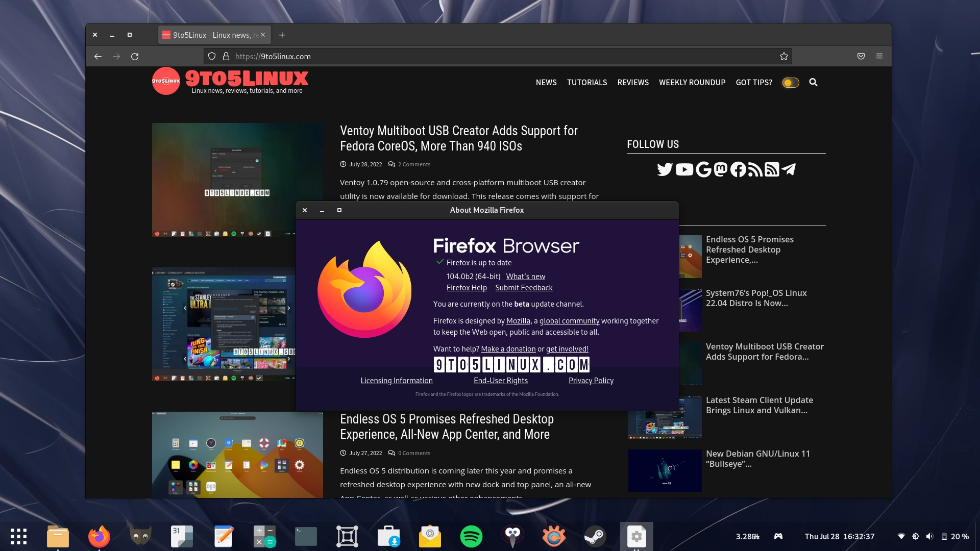Viewport: 980px width, 551px height.
Task: Bookmark the page with the star icon
Action: (784, 56)
